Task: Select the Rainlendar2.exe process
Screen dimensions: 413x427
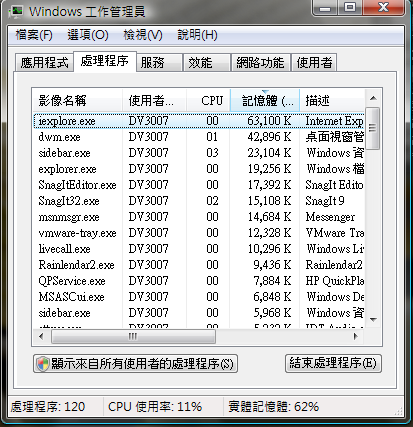Action: pyautogui.click(x=199, y=265)
